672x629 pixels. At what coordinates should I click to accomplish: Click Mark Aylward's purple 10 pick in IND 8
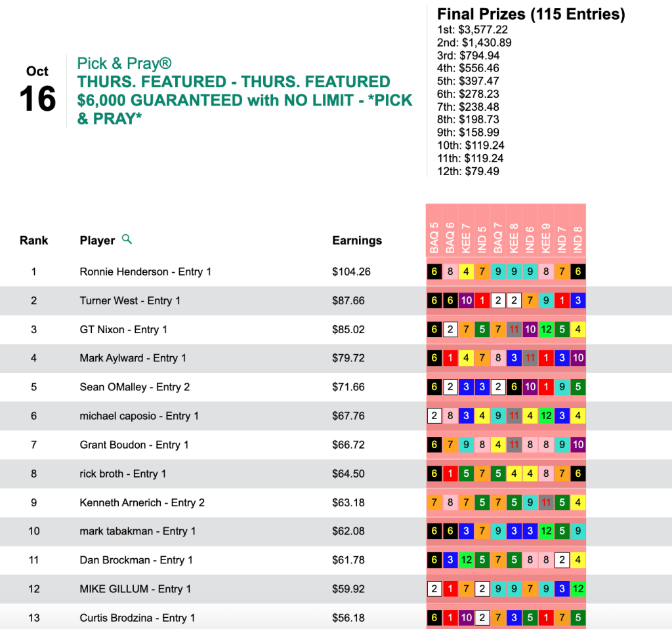pos(577,358)
